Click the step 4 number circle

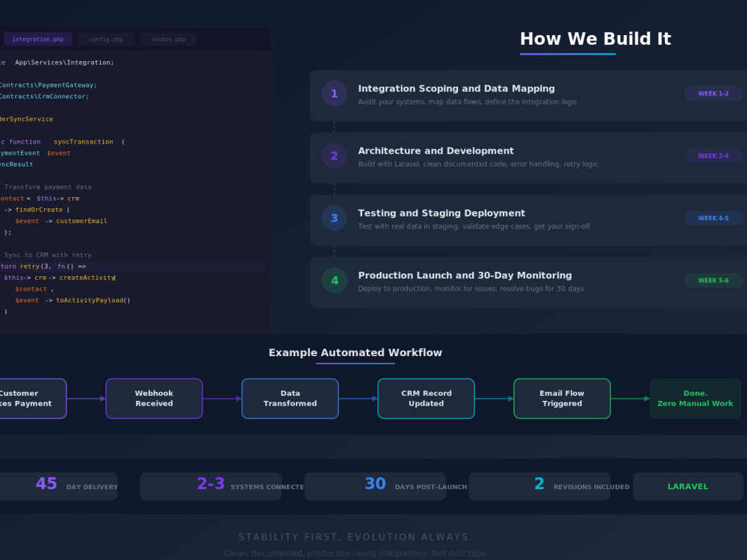click(x=335, y=281)
